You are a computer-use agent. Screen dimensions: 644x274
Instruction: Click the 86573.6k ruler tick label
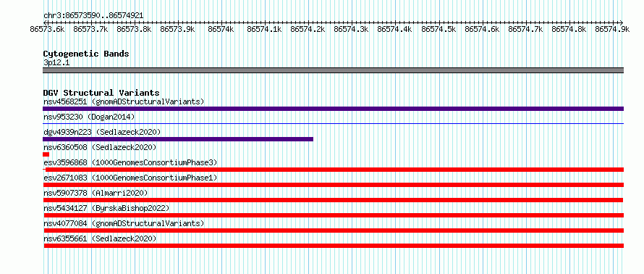tap(47, 29)
